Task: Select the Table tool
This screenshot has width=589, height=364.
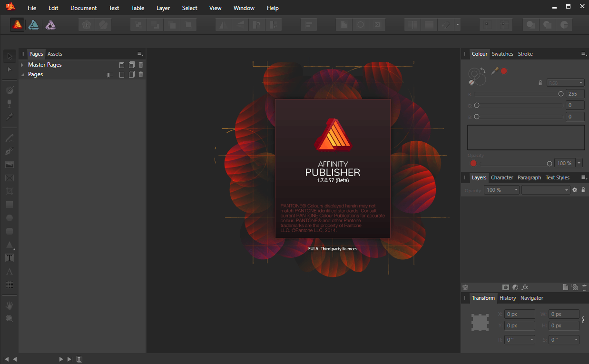Action: [x=10, y=285]
